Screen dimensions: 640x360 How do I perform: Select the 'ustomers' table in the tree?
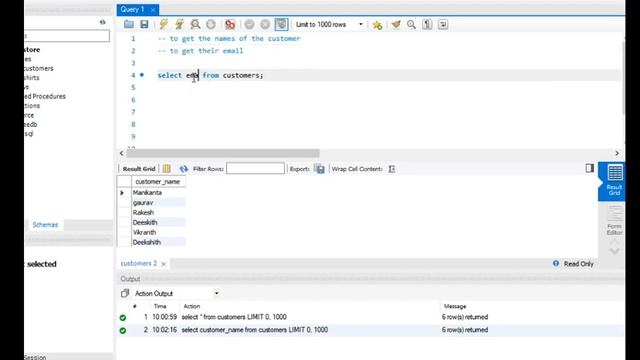point(38,69)
